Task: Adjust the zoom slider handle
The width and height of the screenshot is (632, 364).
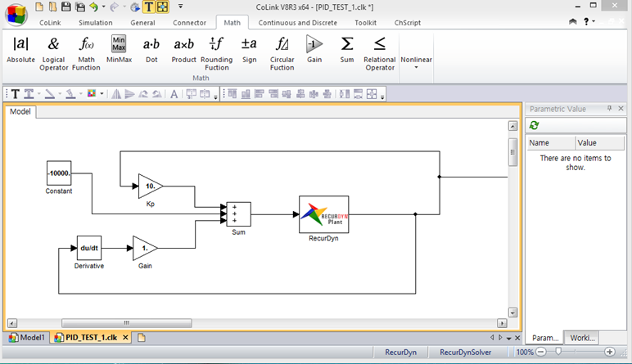Action: [x=558, y=352]
